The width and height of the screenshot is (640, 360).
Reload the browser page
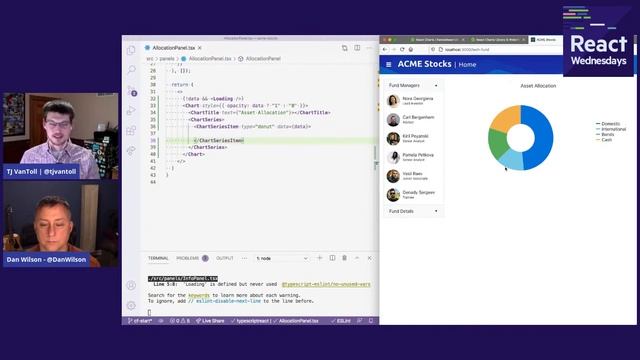coord(402,49)
